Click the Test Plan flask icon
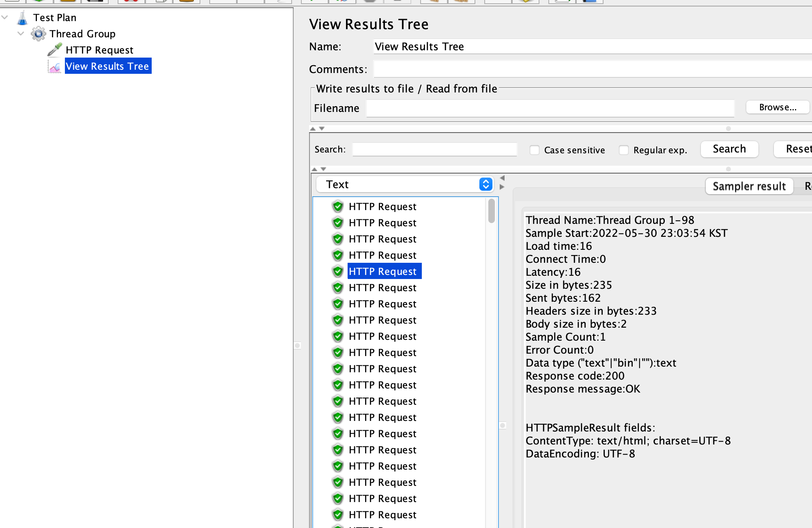Image resolution: width=812 pixels, height=528 pixels. click(x=22, y=18)
